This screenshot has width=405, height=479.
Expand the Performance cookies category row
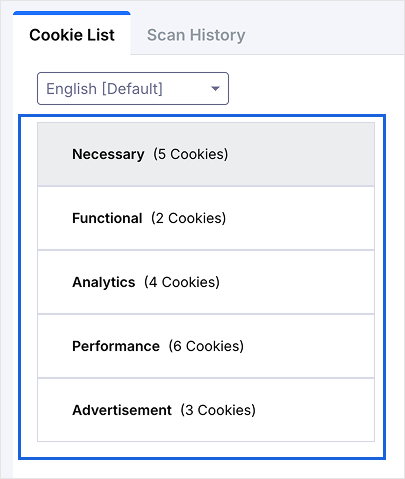tap(206, 346)
